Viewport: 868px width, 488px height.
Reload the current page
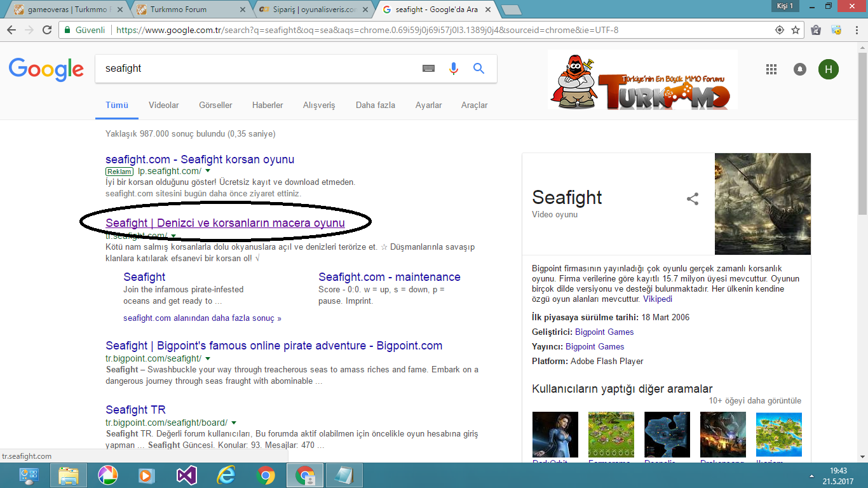coord(47,30)
